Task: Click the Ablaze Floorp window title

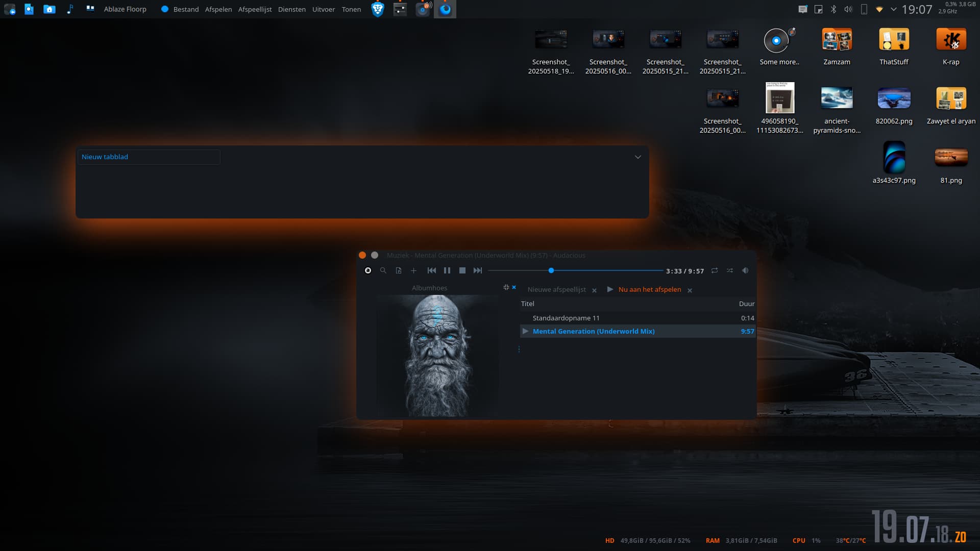Action: point(125,9)
